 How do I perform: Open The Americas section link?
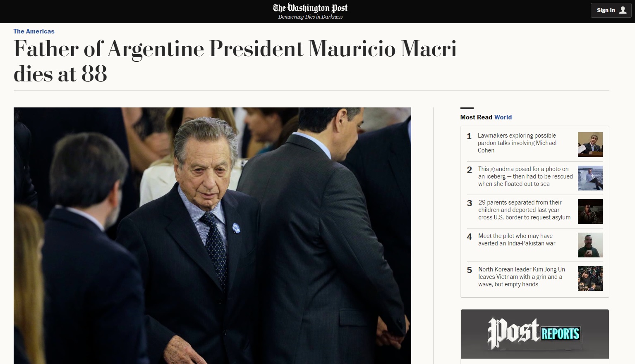[x=34, y=31]
